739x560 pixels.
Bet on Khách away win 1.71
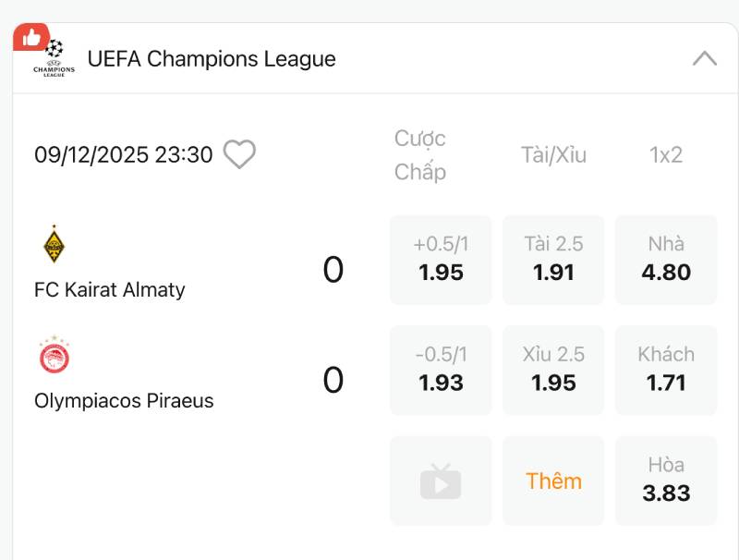tap(666, 370)
